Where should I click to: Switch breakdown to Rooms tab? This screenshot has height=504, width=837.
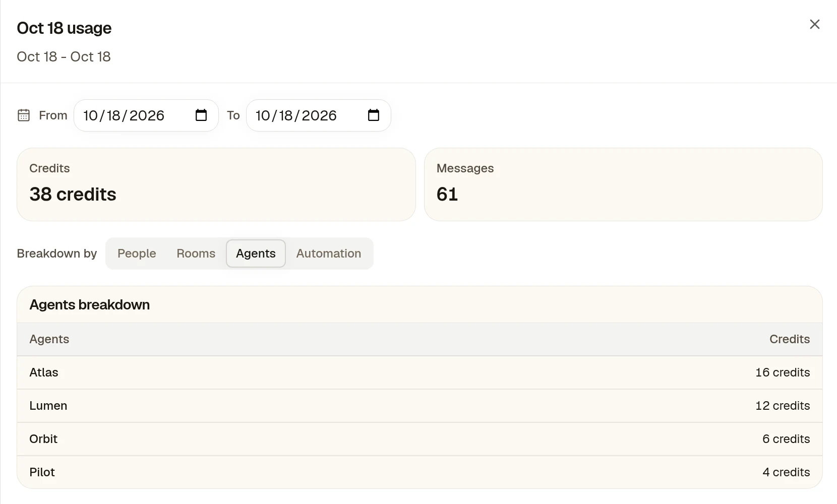tap(196, 254)
